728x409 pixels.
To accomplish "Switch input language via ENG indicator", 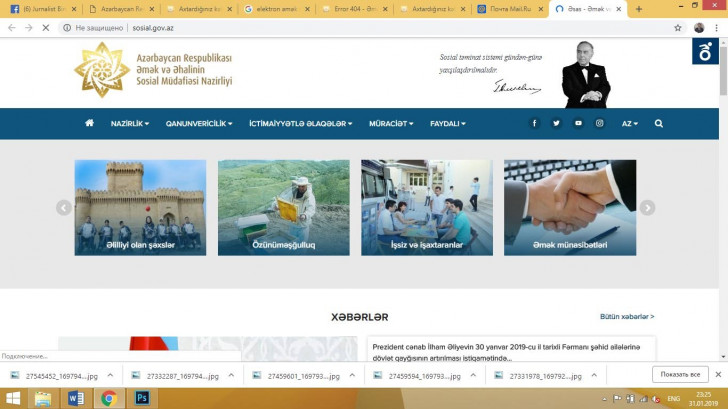I will 674,399.
